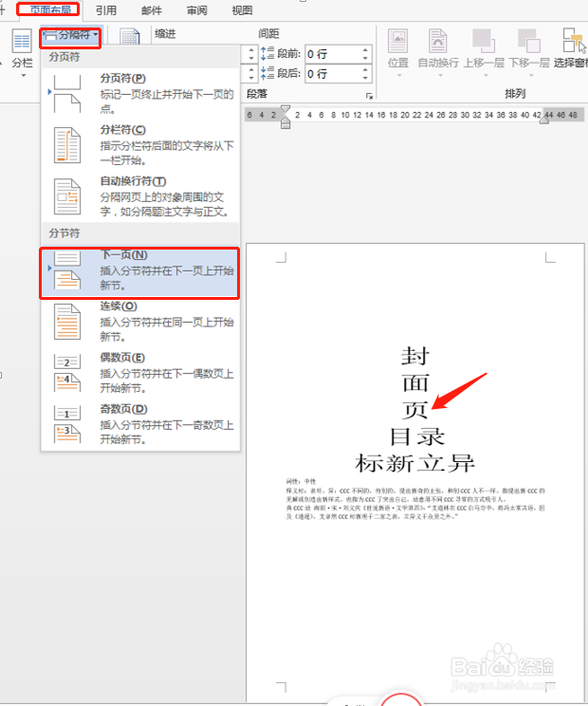
Task: Choose 分栏符(C) column break option
Action: (140, 145)
